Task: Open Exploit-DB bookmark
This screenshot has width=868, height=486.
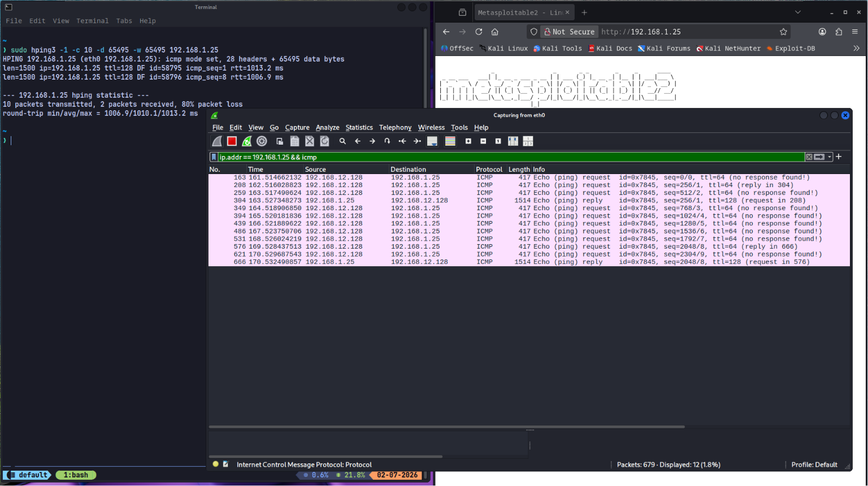Action: (791, 49)
